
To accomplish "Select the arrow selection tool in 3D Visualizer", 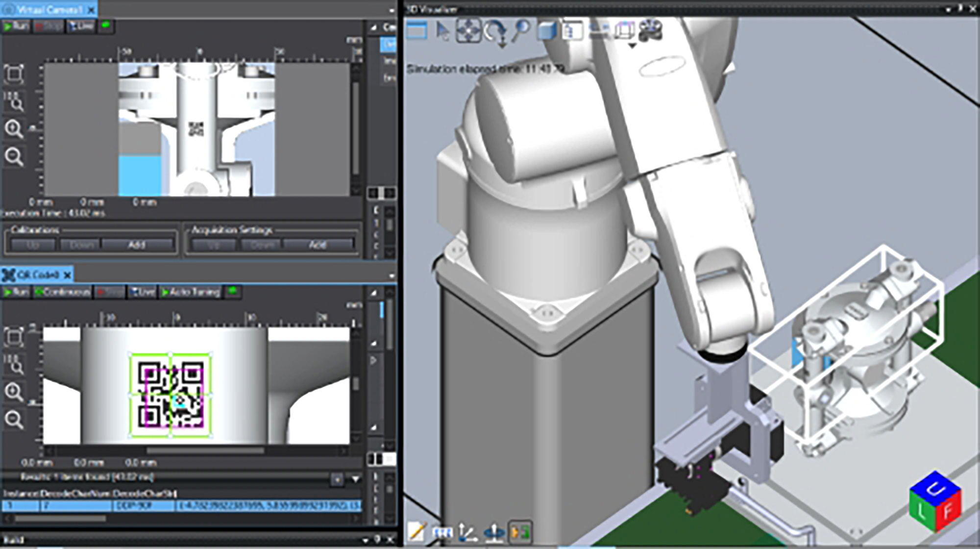I will click(441, 30).
